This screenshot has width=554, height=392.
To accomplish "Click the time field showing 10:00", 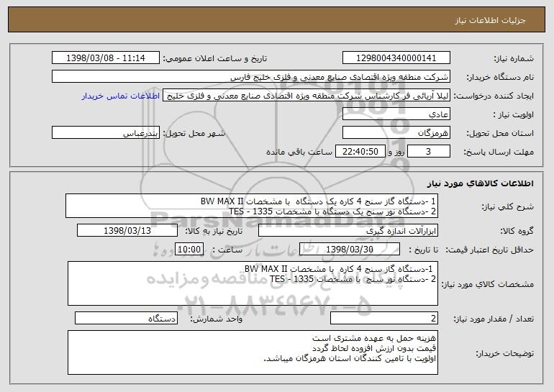I will (189, 250).
